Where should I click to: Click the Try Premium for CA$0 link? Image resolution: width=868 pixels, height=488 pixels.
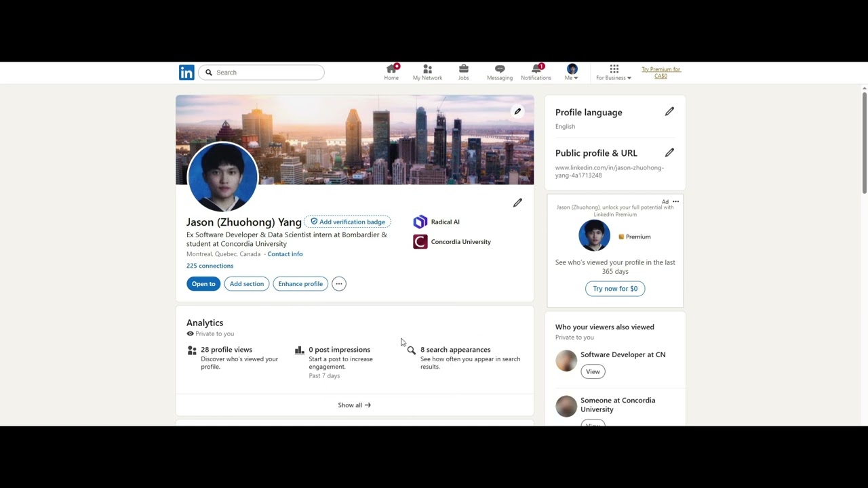click(x=661, y=73)
